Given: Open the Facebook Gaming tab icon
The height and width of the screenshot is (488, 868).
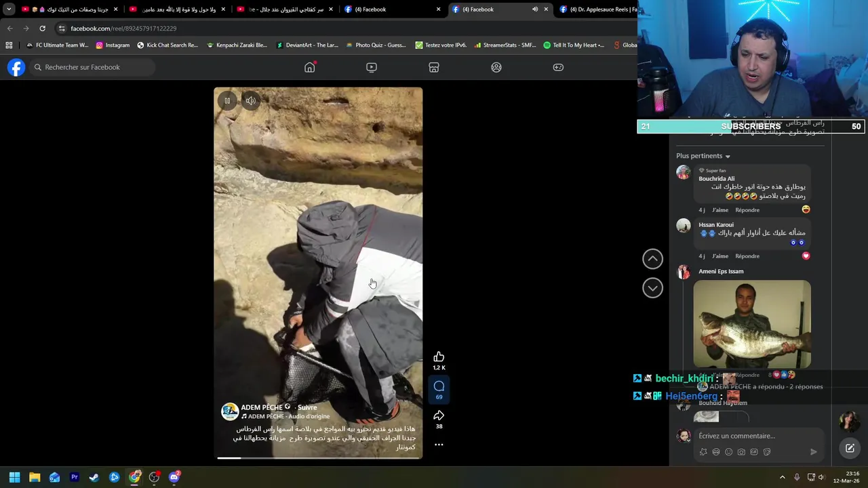Looking at the screenshot, I should [x=558, y=67].
